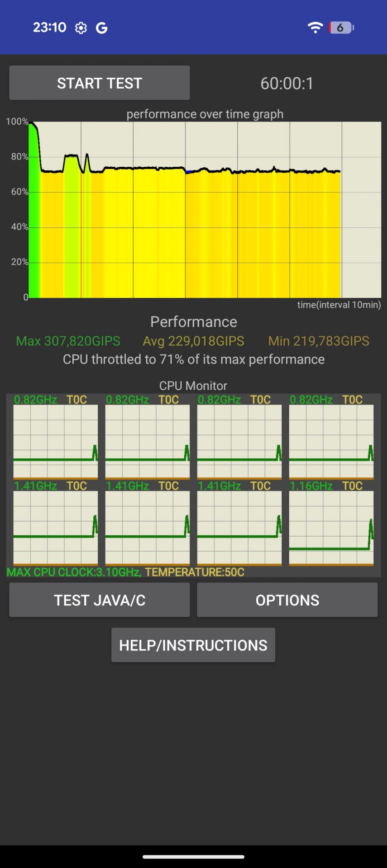Tap the Avg 229,018GIPS value
The height and width of the screenshot is (868, 387).
pyautogui.click(x=193, y=341)
